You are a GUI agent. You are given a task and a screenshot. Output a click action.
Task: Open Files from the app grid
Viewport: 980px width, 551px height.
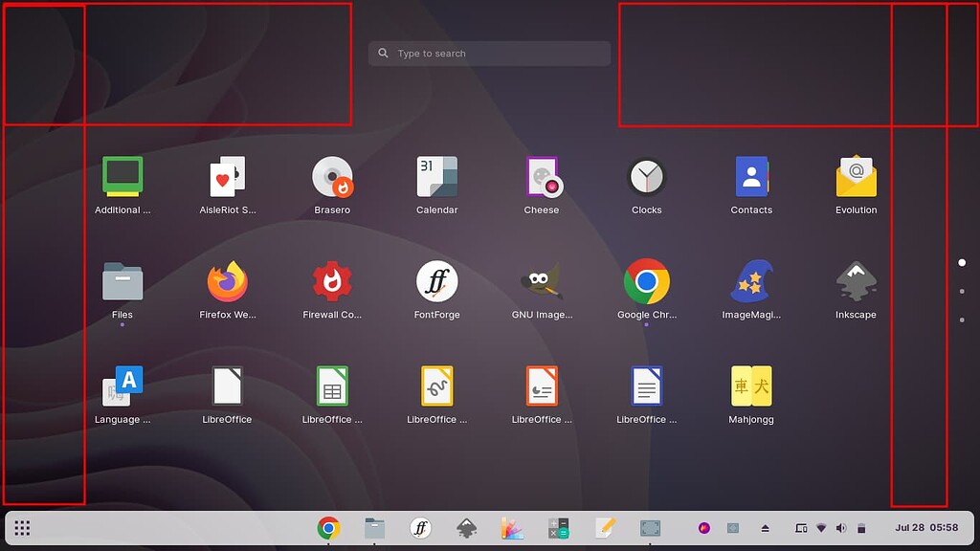(x=122, y=282)
